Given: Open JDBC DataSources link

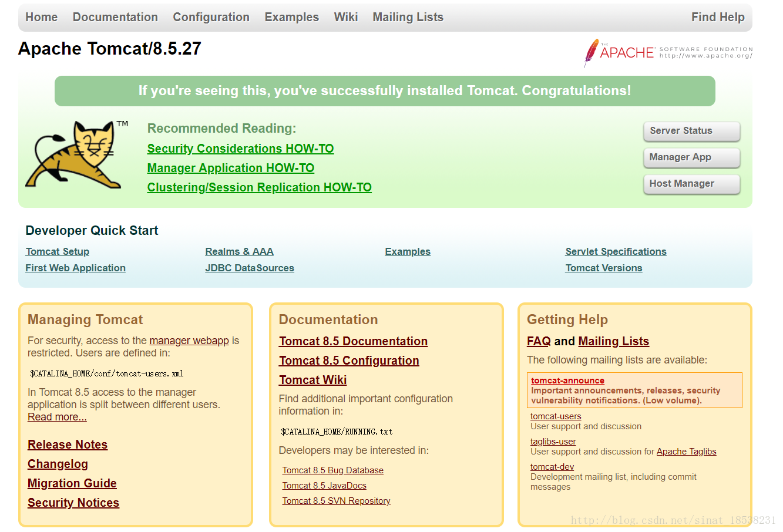Looking at the screenshot, I should [x=250, y=268].
